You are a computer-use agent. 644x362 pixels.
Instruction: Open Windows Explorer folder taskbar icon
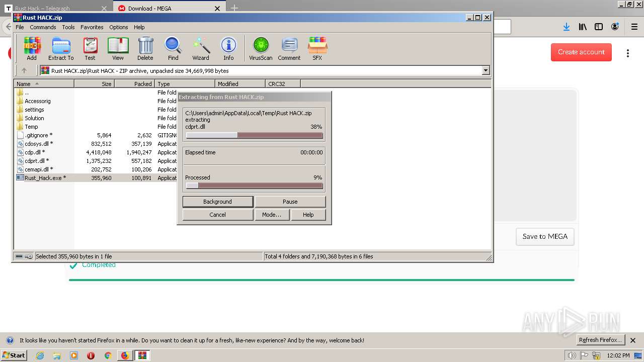57,355
